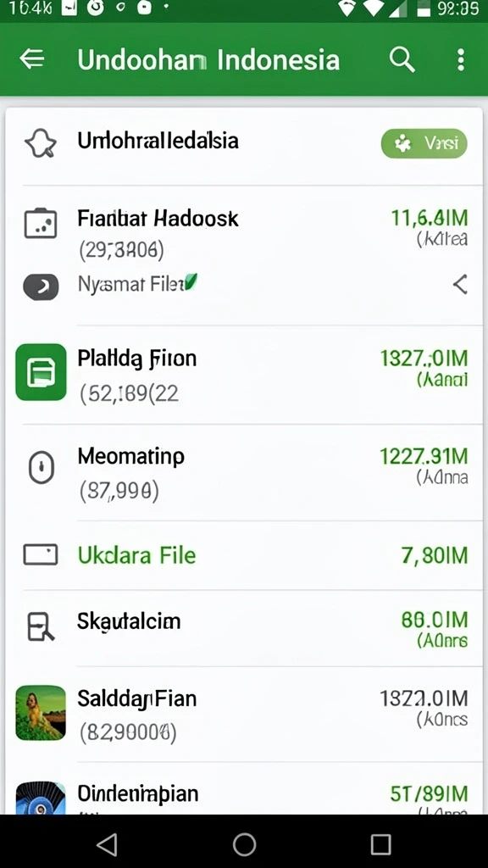Expand the chevron on Nyasmat Filer row

coord(460,285)
